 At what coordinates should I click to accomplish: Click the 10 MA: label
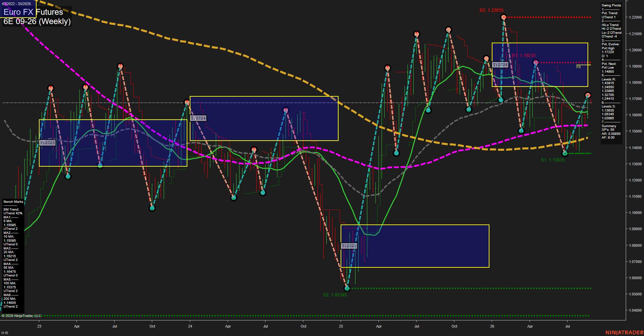tap(9, 237)
